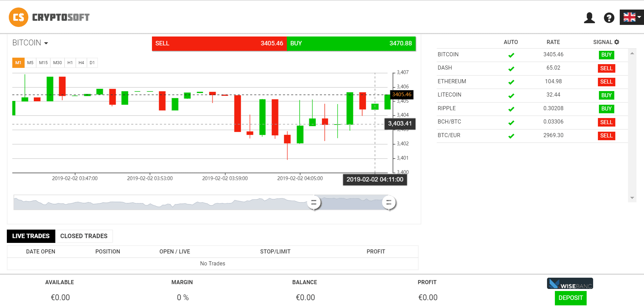Click the green Deposit button
The height and width of the screenshot is (306, 644).
pos(571,298)
